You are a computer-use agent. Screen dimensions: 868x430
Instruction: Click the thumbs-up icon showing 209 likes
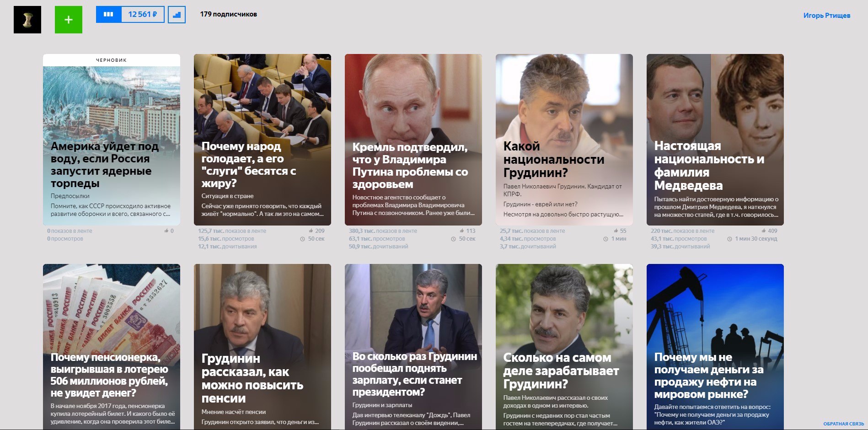coord(311,231)
